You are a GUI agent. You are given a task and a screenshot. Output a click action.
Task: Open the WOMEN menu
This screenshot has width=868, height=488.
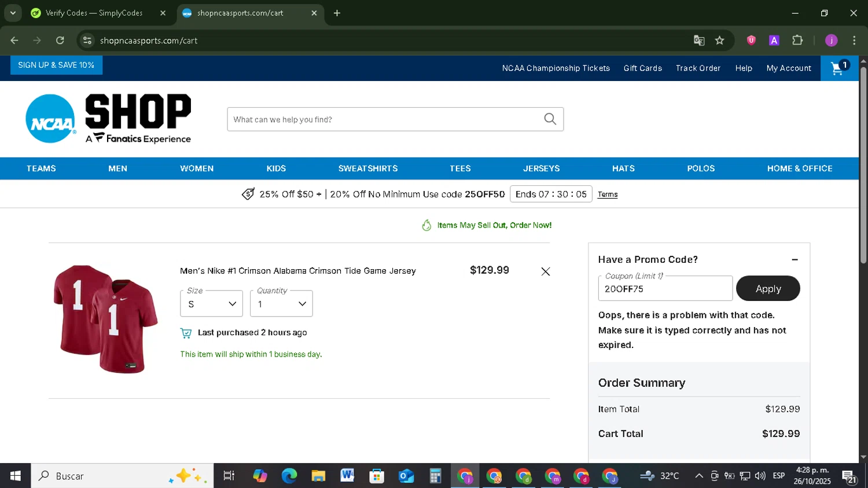tap(197, 168)
